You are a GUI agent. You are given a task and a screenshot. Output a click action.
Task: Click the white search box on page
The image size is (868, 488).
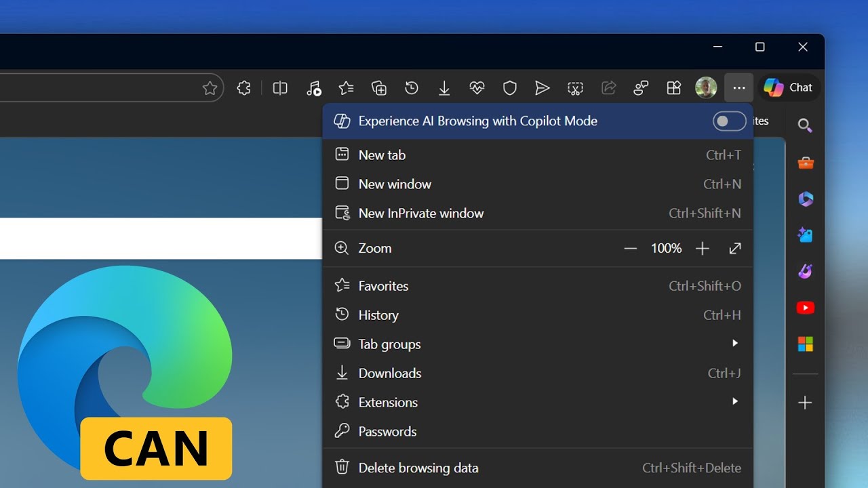(x=161, y=239)
